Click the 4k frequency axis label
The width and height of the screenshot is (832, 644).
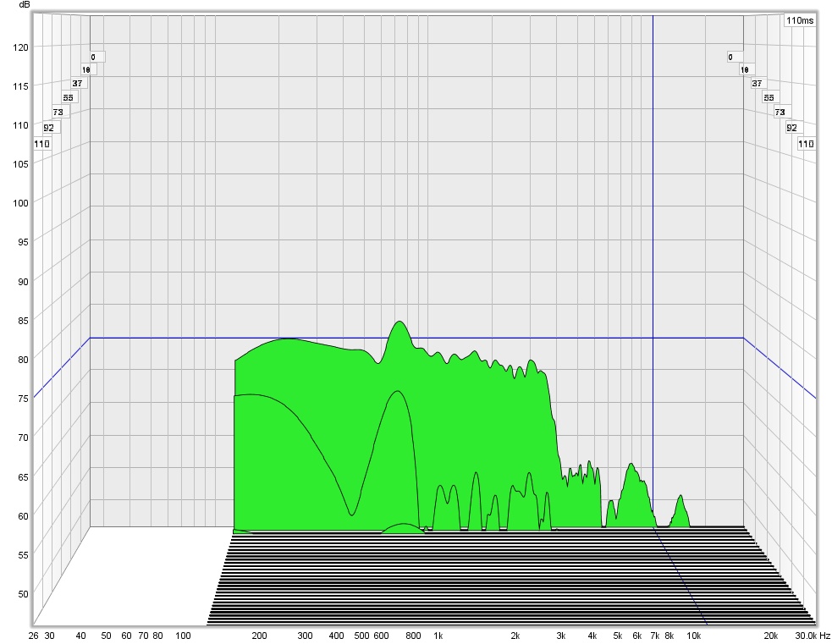click(592, 636)
